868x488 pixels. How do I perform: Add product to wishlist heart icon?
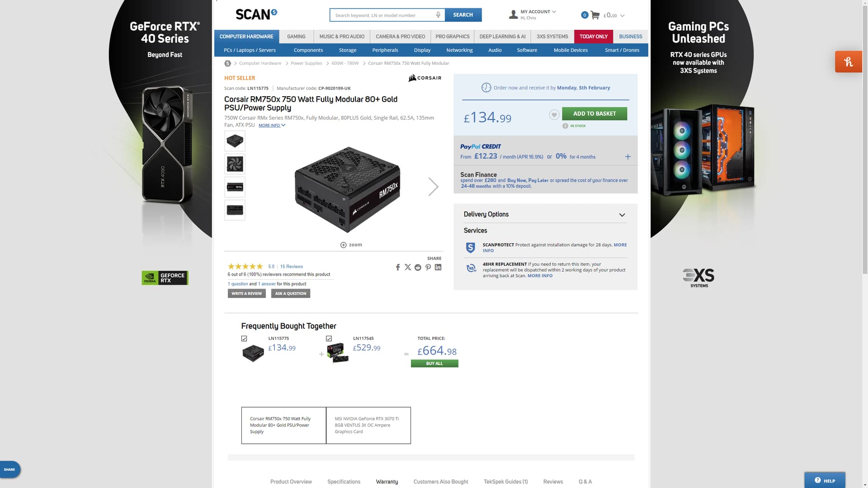point(554,115)
